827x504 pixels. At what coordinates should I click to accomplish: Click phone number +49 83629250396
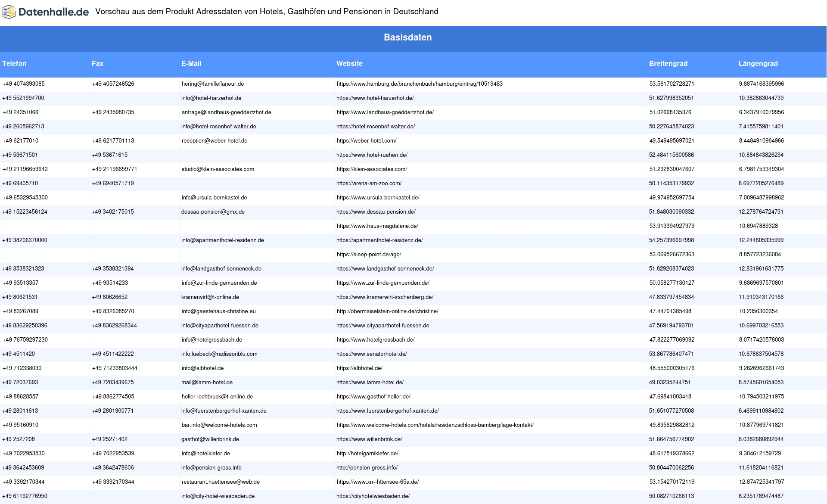point(25,326)
